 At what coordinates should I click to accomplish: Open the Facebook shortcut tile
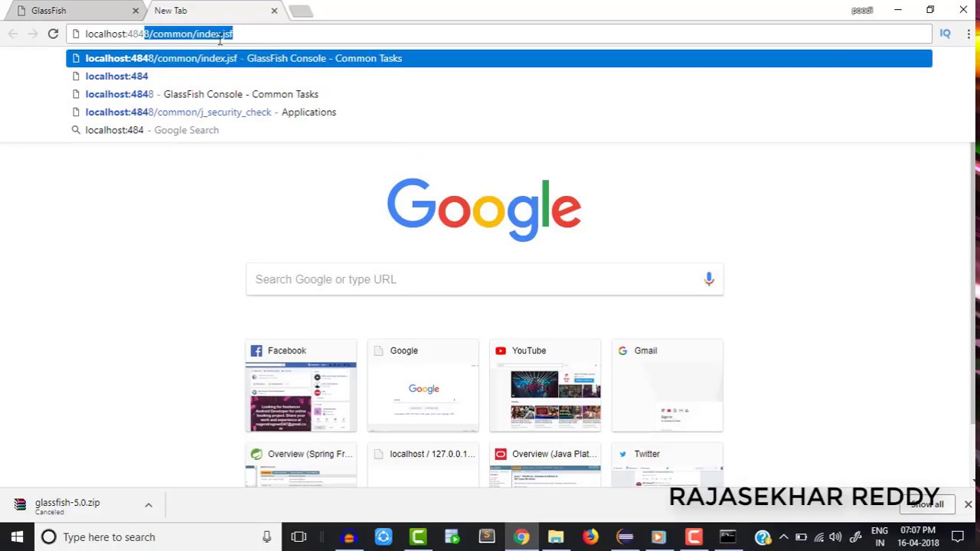(x=301, y=386)
